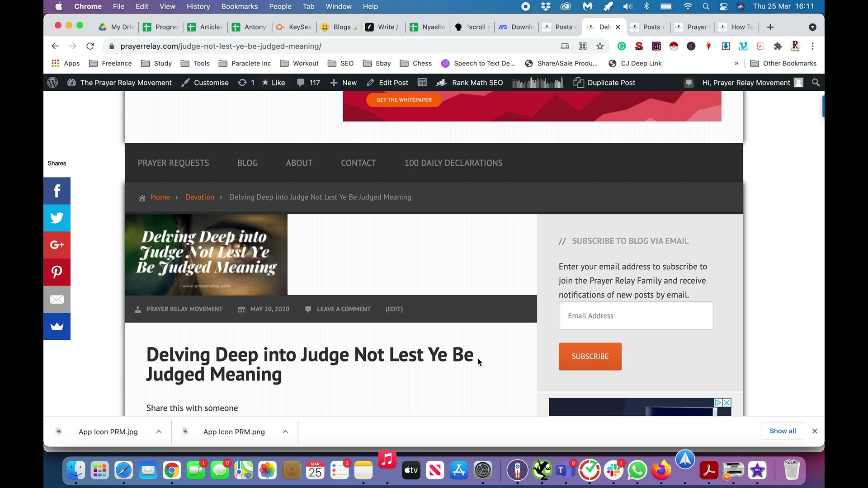The height and width of the screenshot is (488, 868).
Task: Open the Home breadcrumb link
Action: pos(160,197)
